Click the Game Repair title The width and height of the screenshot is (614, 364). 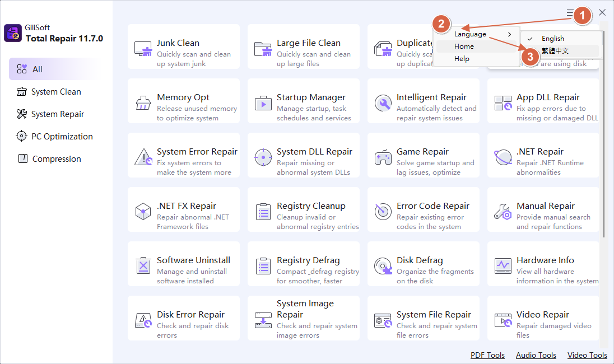point(422,151)
